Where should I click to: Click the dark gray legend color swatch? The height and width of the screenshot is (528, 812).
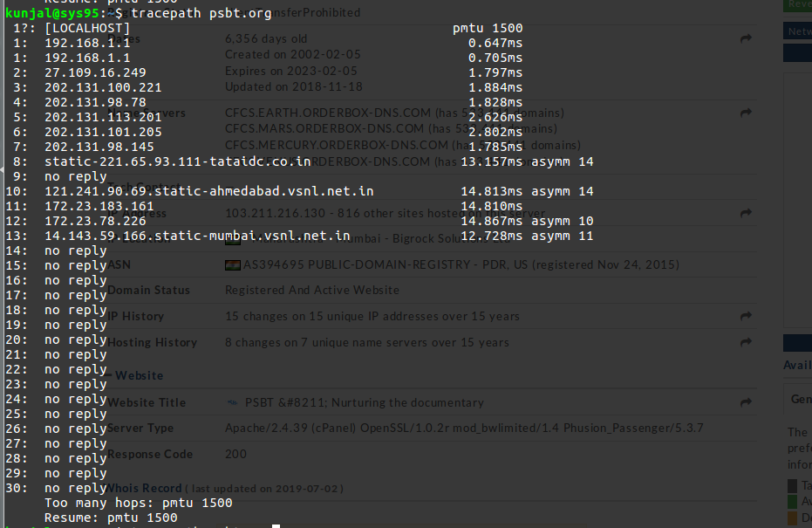pyautogui.click(x=792, y=486)
